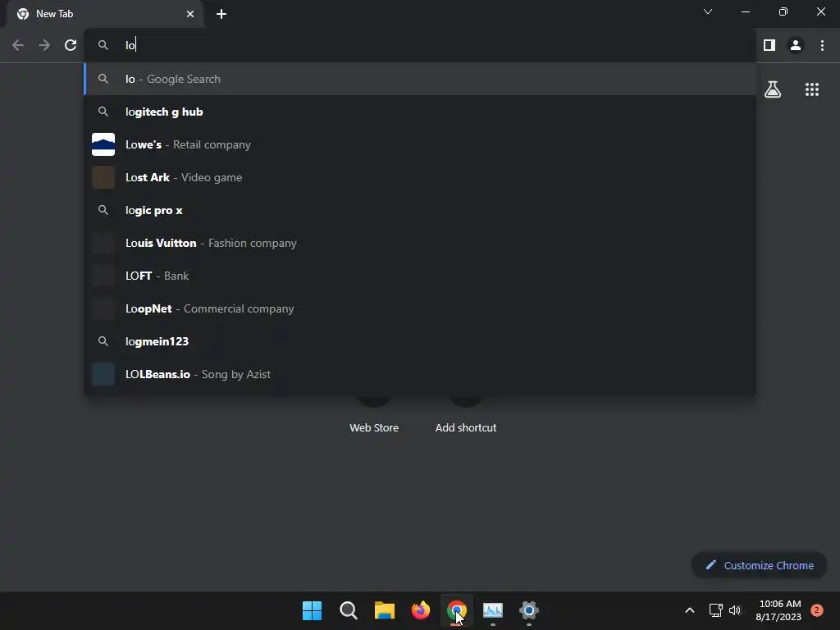Viewport: 840px width, 630px height.
Task: Click the Chrome taskbar icon
Action: (x=456, y=610)
